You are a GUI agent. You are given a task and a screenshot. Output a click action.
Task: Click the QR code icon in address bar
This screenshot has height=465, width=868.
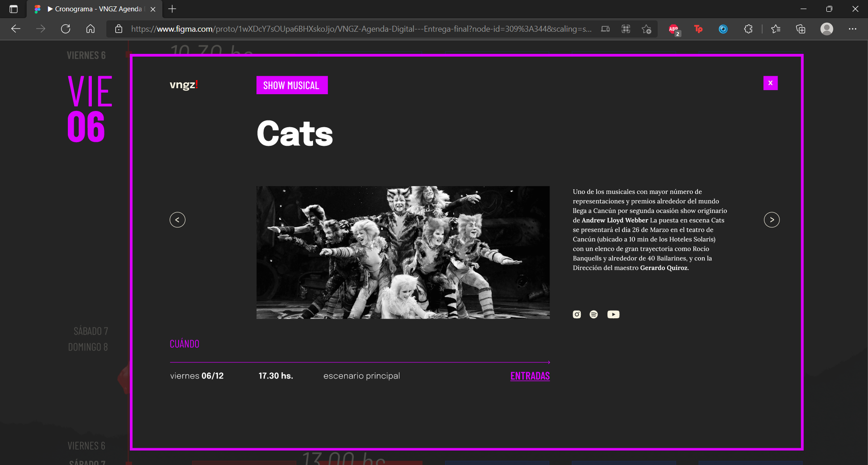point(626,29)
